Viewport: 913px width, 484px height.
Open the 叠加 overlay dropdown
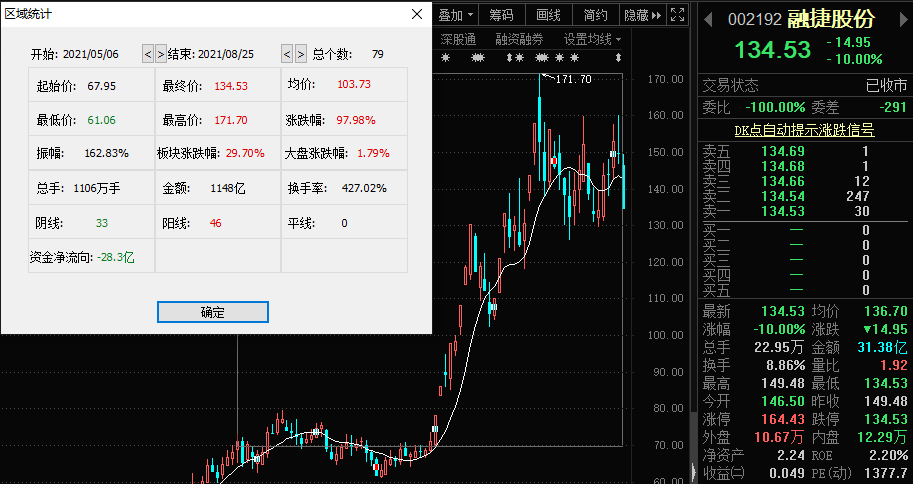pos(456,15)
